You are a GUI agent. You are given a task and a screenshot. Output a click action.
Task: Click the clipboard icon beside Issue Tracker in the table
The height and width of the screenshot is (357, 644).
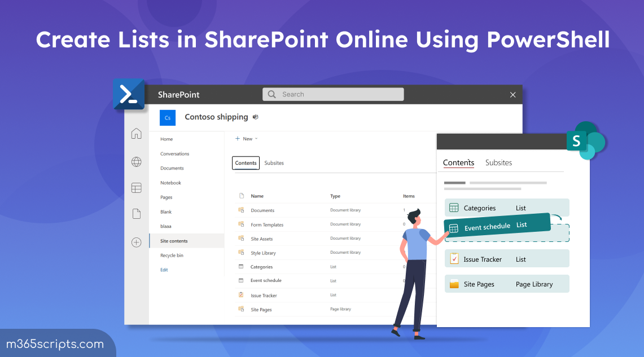click(241, 295)
